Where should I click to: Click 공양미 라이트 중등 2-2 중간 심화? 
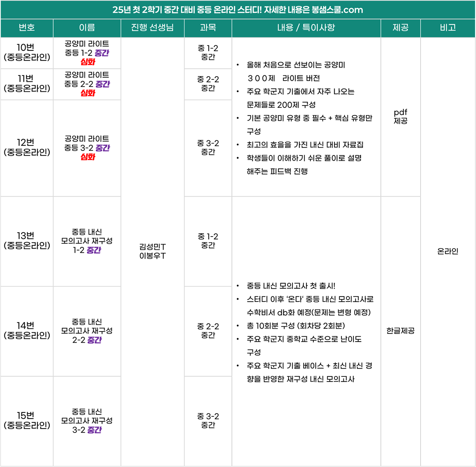(87, 84)
